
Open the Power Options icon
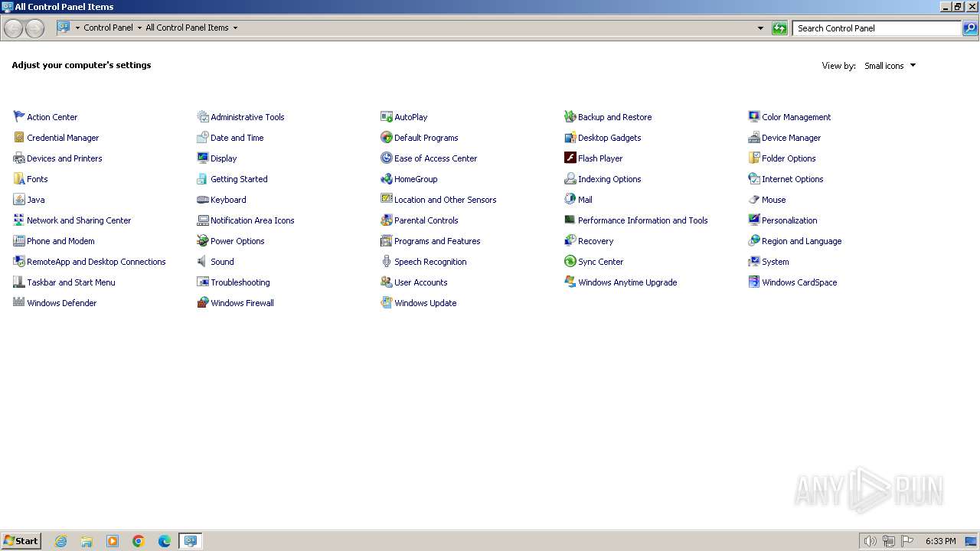point(203,241)
